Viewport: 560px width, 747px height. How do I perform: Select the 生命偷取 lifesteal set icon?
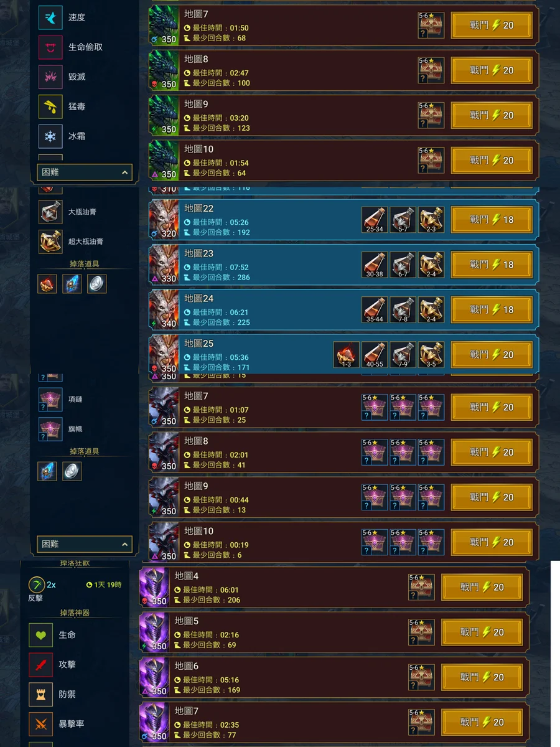(50, 47)
